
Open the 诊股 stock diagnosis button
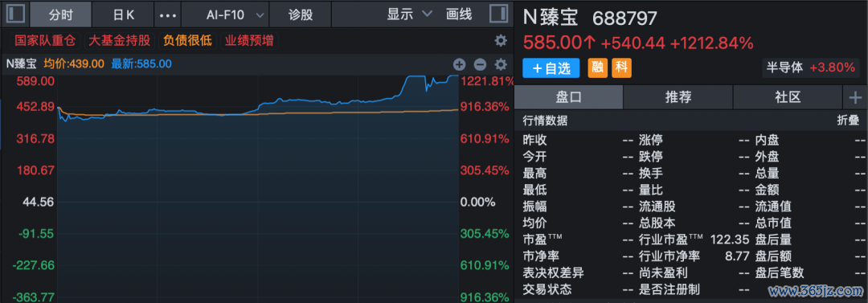(301, 15)
